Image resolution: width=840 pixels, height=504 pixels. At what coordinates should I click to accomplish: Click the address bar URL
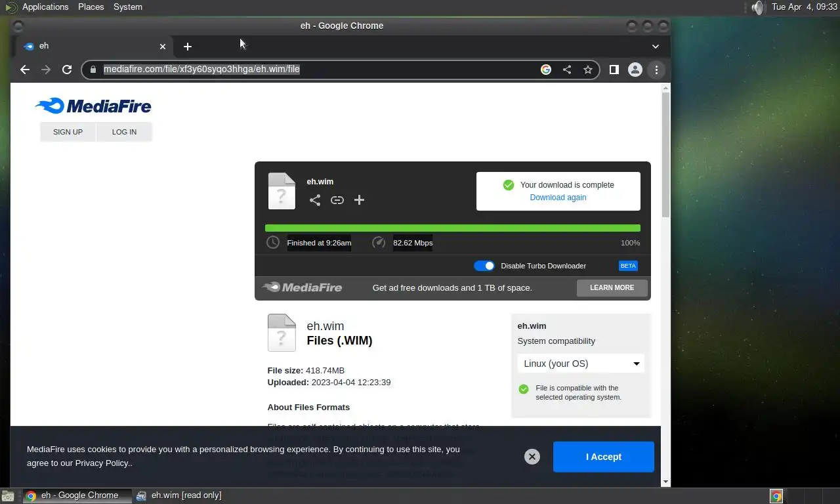pos(201,69)
